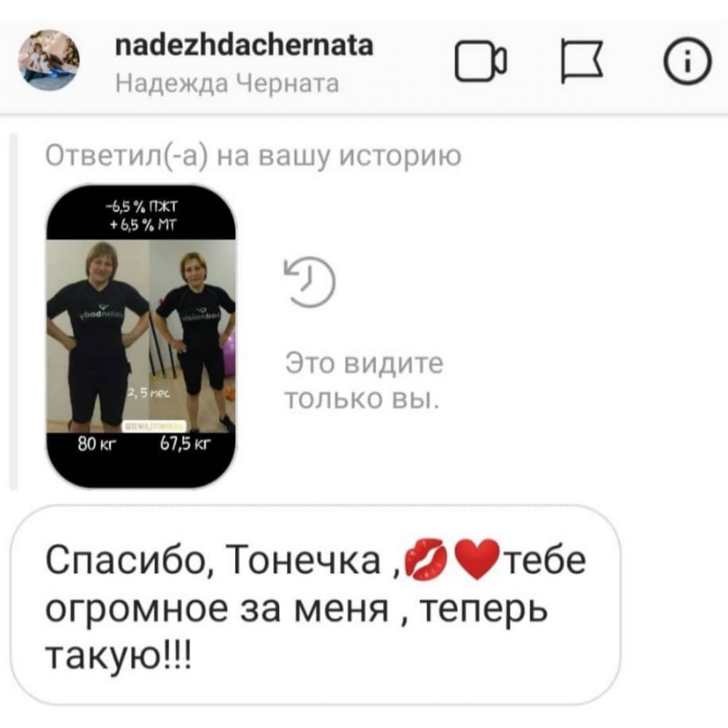Tap the '-6,5 % ПЖТ' story caption

tap(141, 205)
